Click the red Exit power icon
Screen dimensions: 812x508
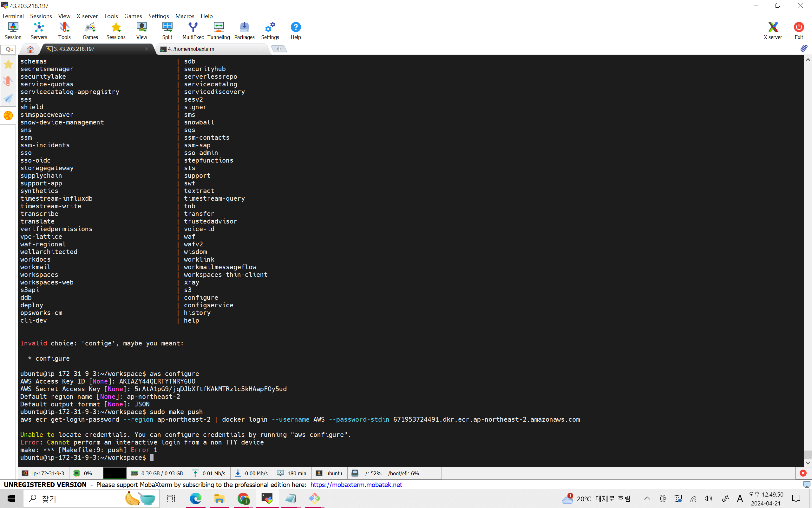tap(799, 30)
